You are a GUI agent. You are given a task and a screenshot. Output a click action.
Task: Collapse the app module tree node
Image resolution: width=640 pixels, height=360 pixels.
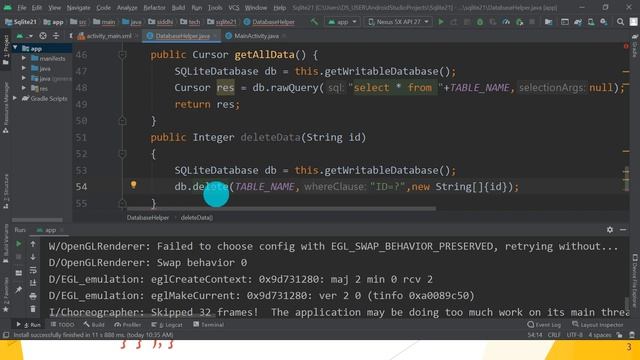coord(16,48)
